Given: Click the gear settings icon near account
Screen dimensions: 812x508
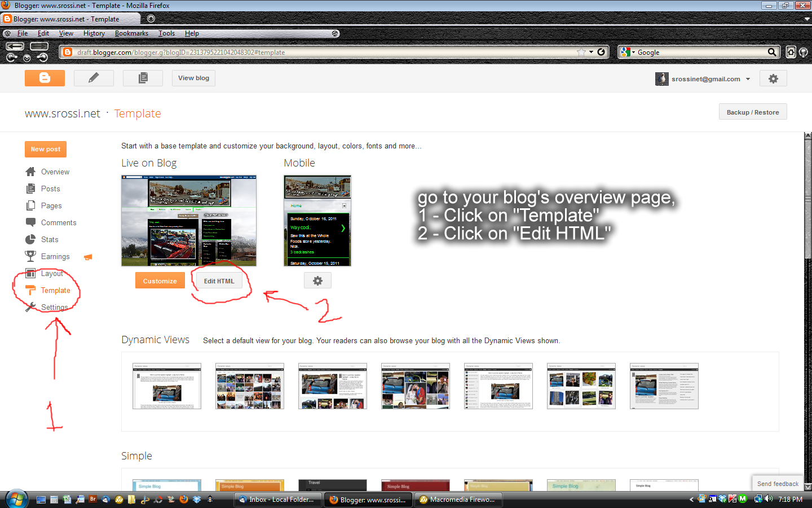Looking at the screenshot, I should [773, 78].
